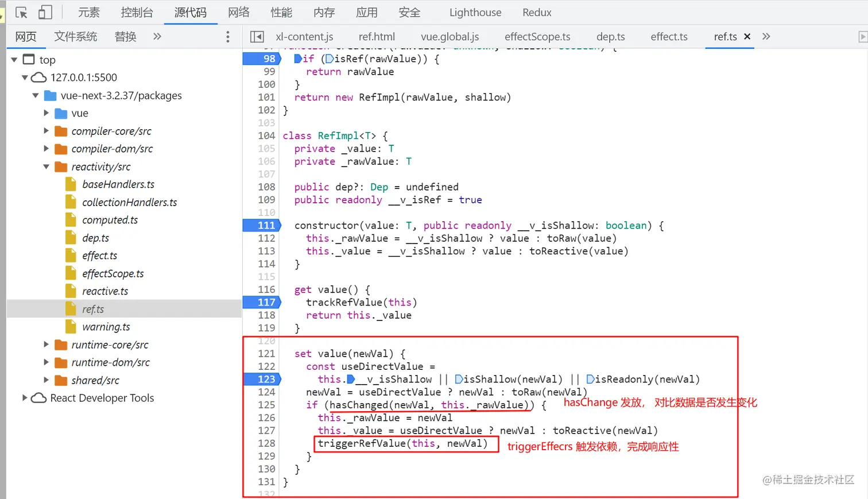
Task: Toggle the file navigator sidebar icon
Action: point(257,37)
